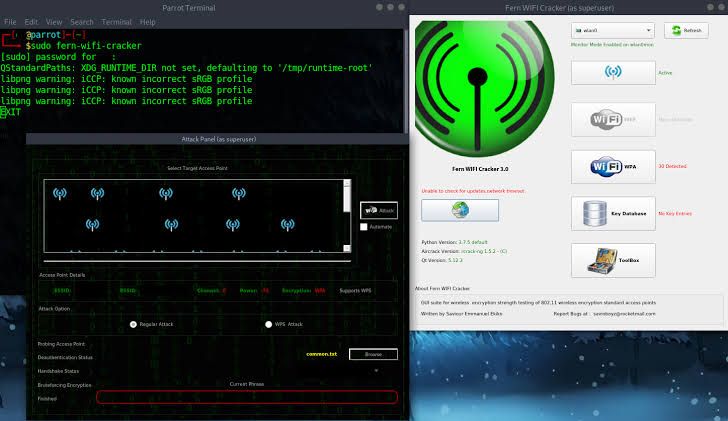Select last access point icon in bottom row
The height and width of the screenshot is (421, 728).
coord(287,225)
